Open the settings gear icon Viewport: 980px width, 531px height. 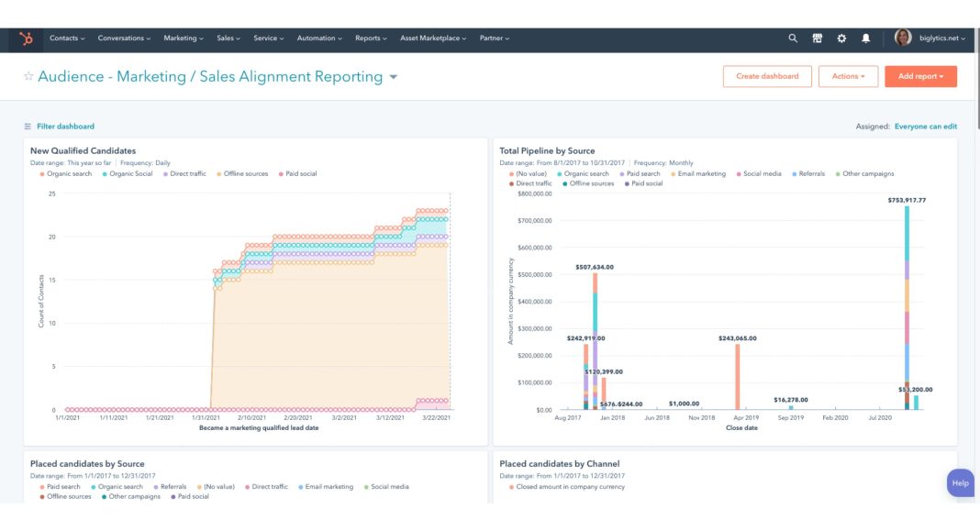coord(840,38)
